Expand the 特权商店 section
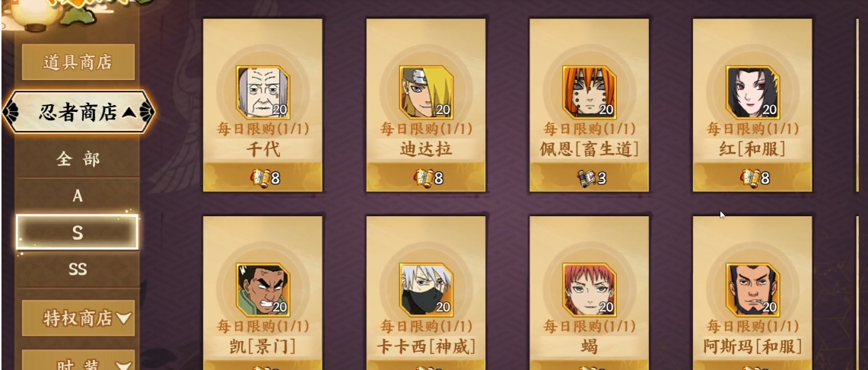The width and height of the screenshot is (868, 370). [78, 318]
